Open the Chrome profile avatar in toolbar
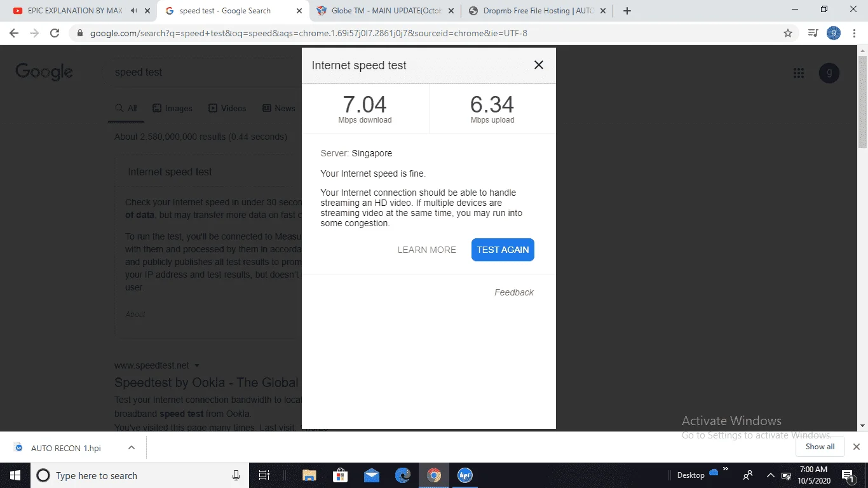Image resolution: width=868 pixels, height=488 pixels. [834, 33]
